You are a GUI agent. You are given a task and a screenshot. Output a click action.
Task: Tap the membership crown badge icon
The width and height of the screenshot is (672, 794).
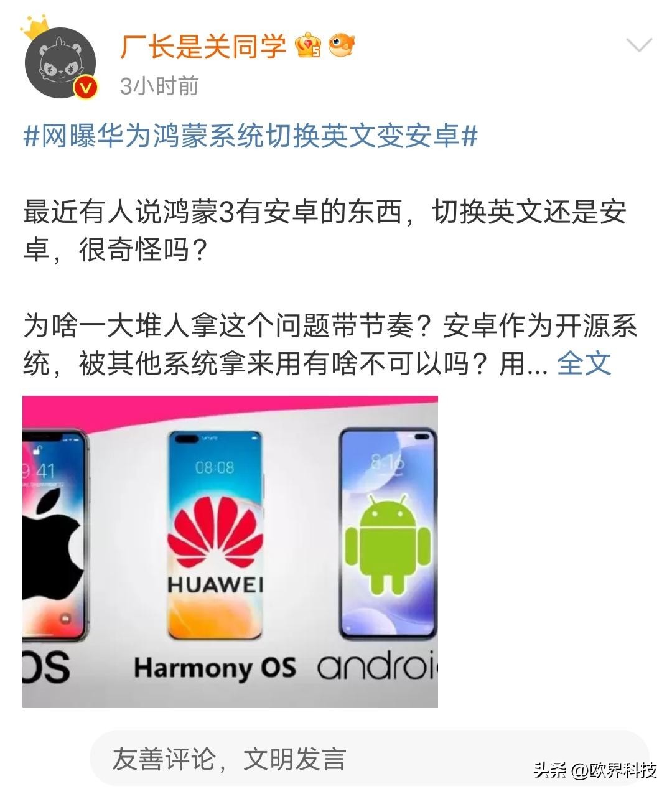[308, 45]
